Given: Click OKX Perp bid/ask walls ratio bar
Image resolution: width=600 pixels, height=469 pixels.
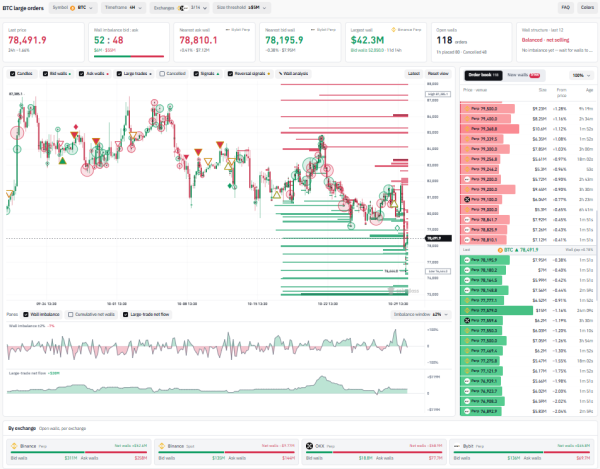Looking at the screenshot, I should click(x=374, y=452).
